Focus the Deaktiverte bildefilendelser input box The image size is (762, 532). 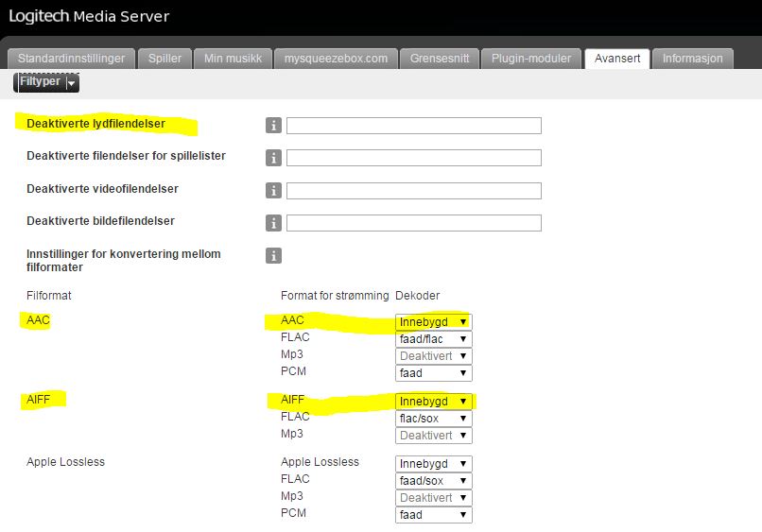coord(413,223)
